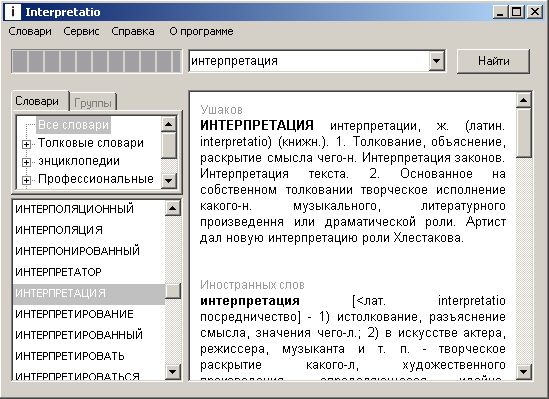
Task: Click dictionary tree scroll up arrow
Action: tap(168, 124)
